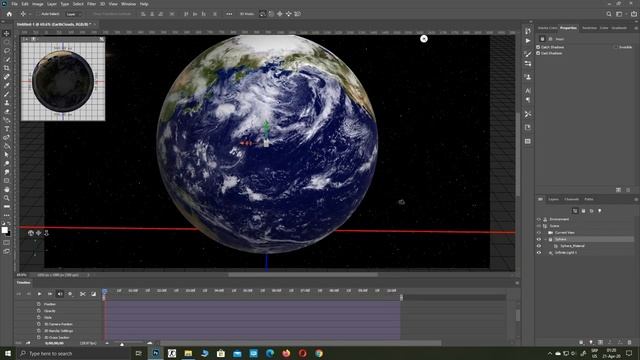Open the Image menu
This screenshot has height=360, width=640.
pos(37,4)
